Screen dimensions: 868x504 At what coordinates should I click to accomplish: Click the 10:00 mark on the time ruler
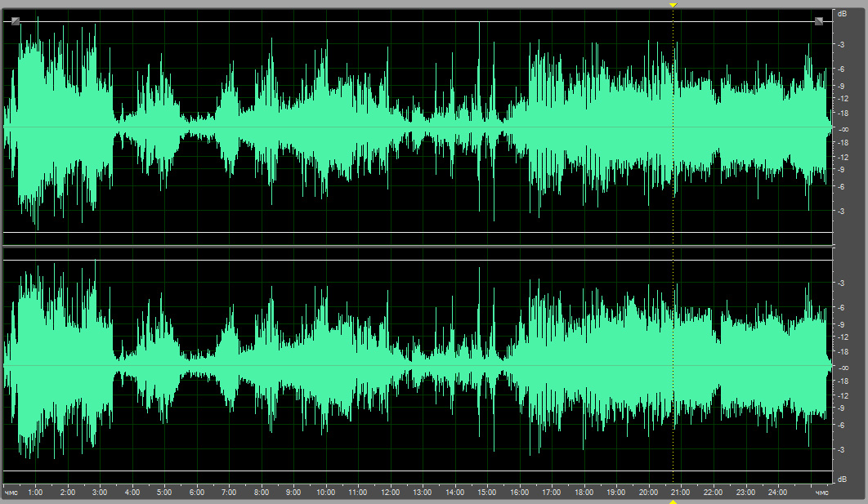[325, 493]
